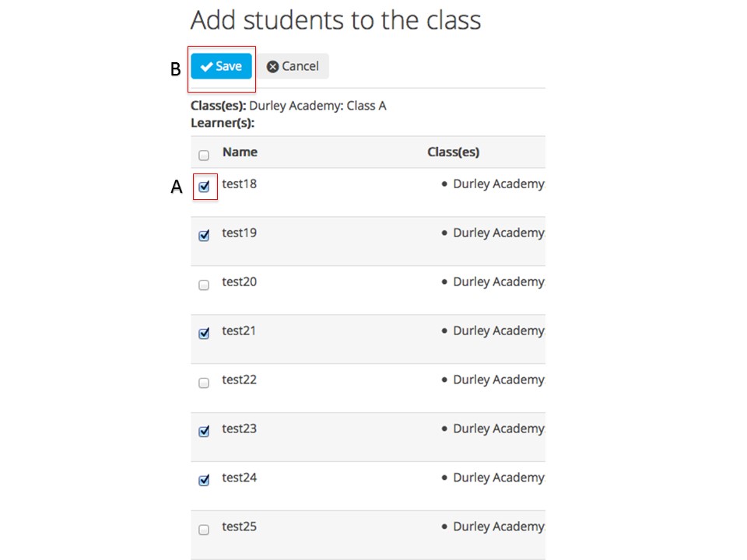Uncheck the test23 checkbox
Image resolution: width=747 pixels, height=560 pixels.
click(x=204, y=431)
